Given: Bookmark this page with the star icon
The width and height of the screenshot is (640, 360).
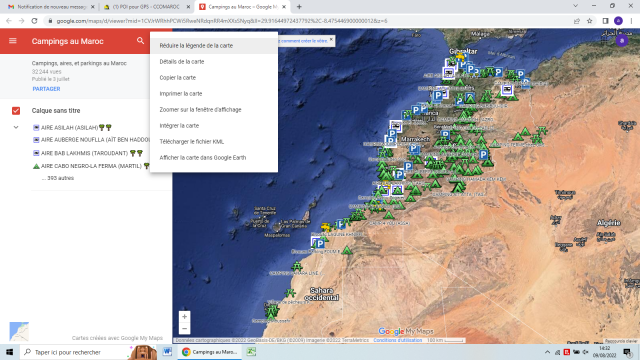Looking at the screenshot, I should pos(589,21).
